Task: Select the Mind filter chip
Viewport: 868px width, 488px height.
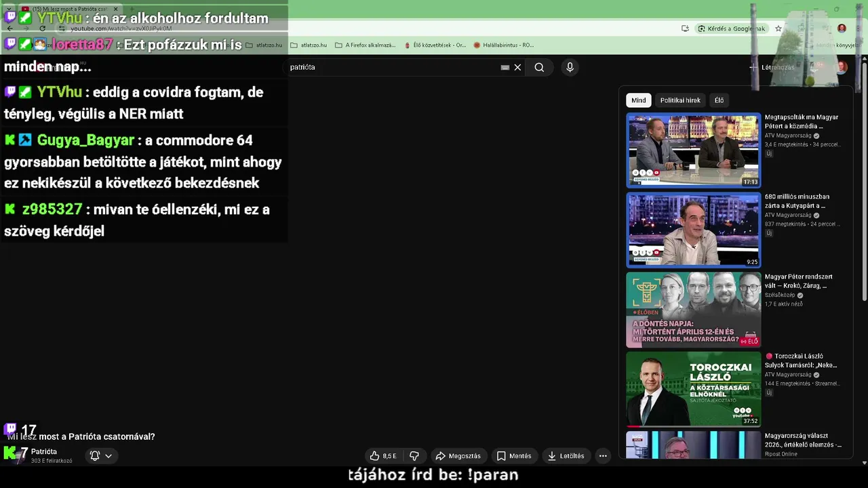Action: [639, 100]
